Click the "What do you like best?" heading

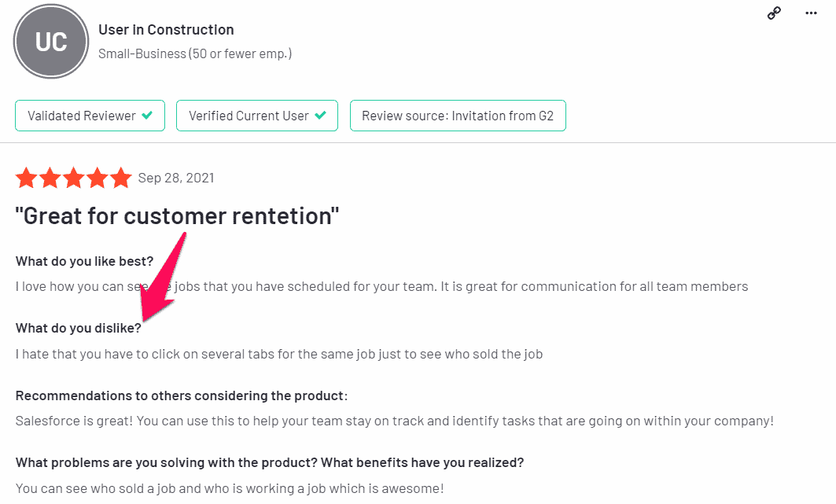click(x=84, y=262)
